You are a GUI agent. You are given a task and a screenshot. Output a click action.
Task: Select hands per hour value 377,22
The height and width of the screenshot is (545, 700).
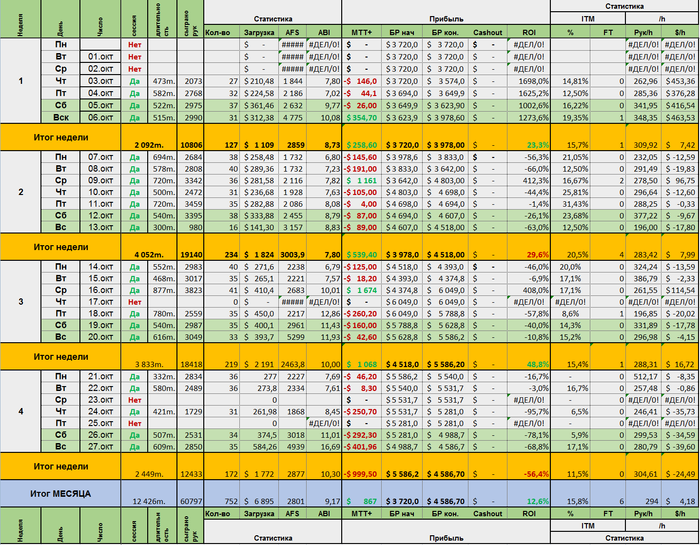click(643, 216)
